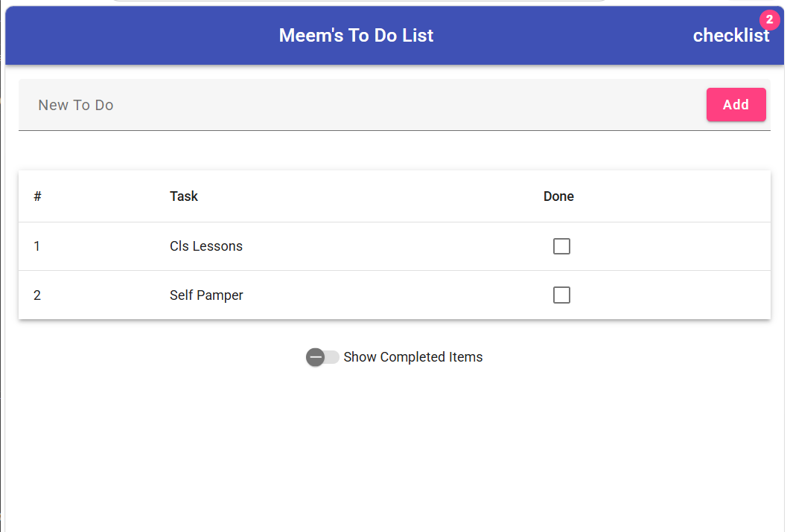Viewport: 787px width, 532px height.
Task: Click the blue header bar left of the title
Action: tap(134, 36)
